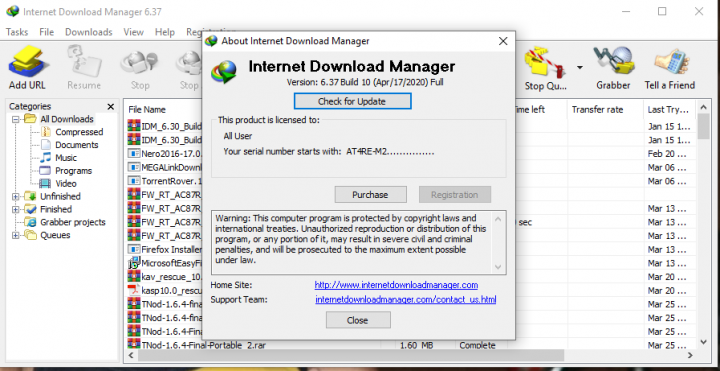Select the kasp10.0_rescu PDF file row
This screenshot has width=720, height=371.
point(164,291)
